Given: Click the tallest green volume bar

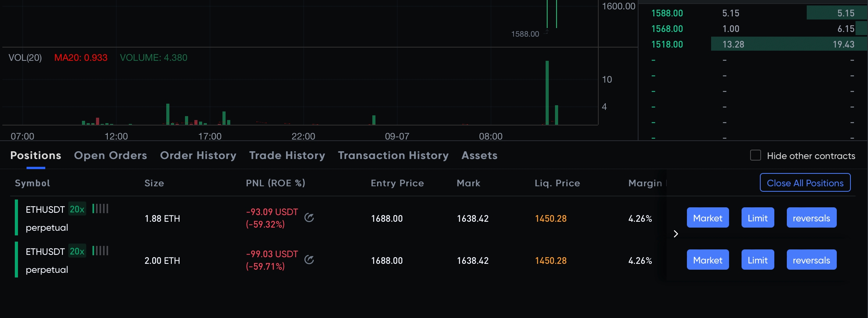Looking at the screenshot, I should 547,93.
